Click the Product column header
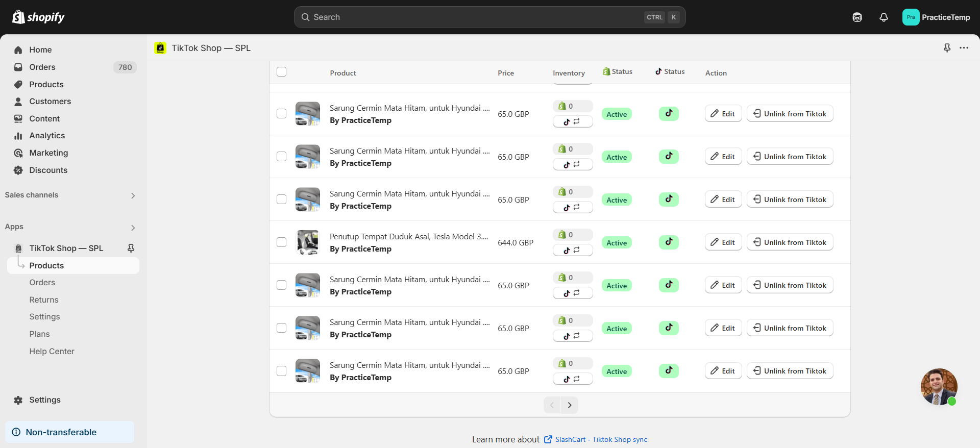The height and width of the screenshot is (448, 980). pos(343,73)
